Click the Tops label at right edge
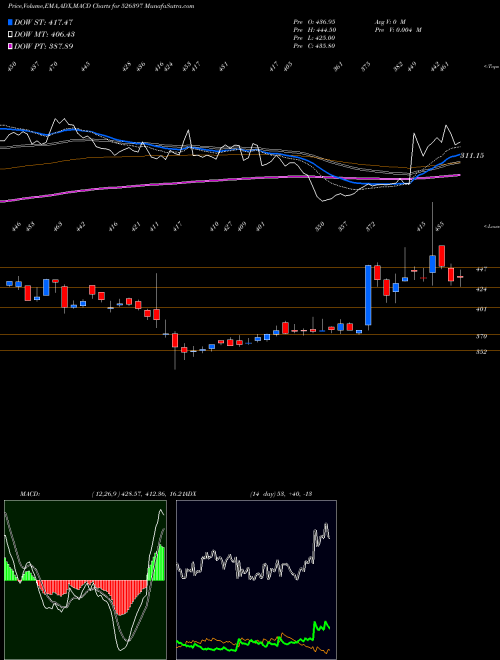 pyautogui.click(x=492, y=67)
